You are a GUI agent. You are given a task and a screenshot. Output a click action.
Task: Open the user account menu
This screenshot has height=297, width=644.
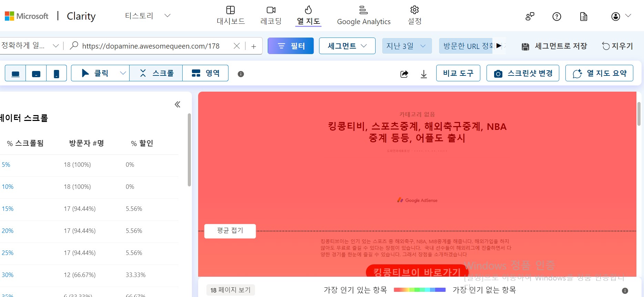pos(621,16)
